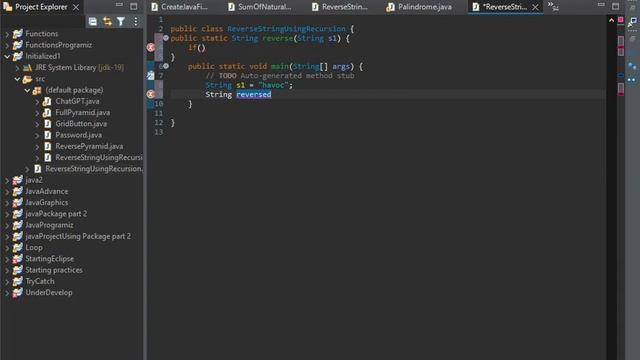Select the java2 project
This screenshot has height=360, width=640.
[x=34, y=180]
